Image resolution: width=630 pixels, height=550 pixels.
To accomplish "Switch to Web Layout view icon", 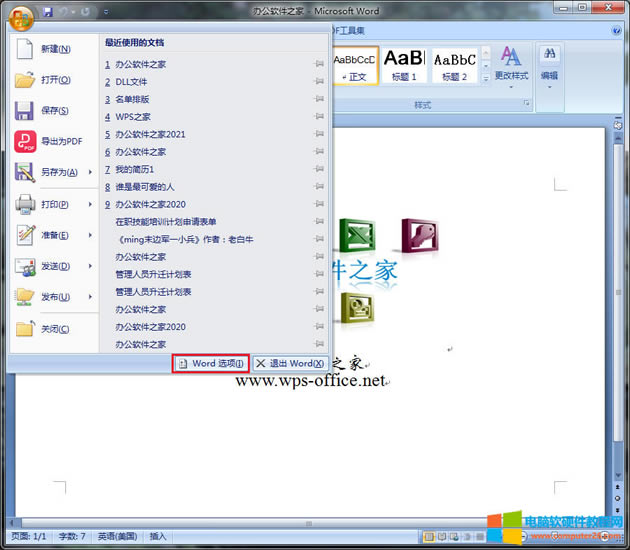I will tap(454, 537).
